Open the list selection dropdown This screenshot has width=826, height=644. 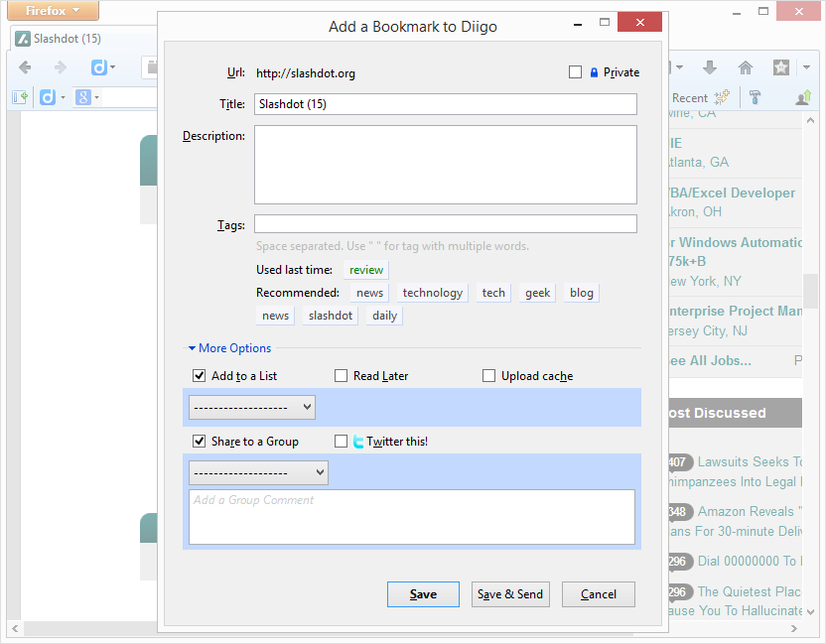coord(252,407)
